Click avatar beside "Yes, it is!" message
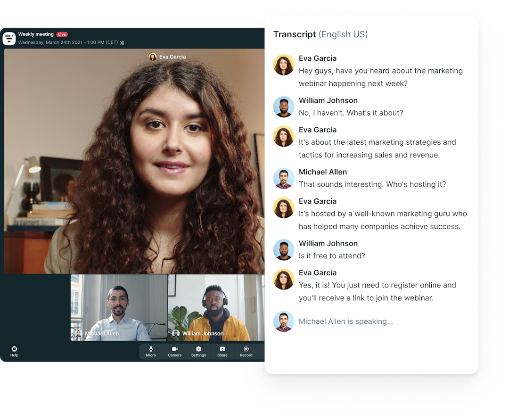Image resolution: width=509 pixels, height=420 pixels. [284, 279]
